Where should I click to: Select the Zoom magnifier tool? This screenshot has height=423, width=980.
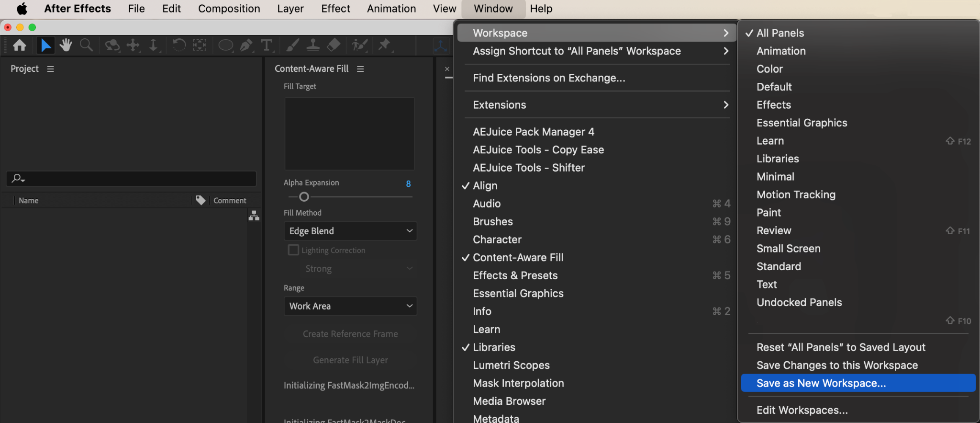tap(86, 46)
